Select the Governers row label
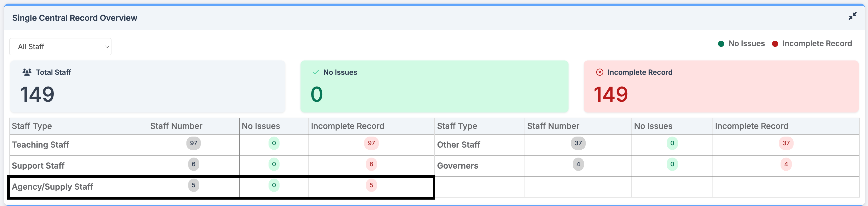The height and width of the screenshot is (206, 868). tap(458, 166)
